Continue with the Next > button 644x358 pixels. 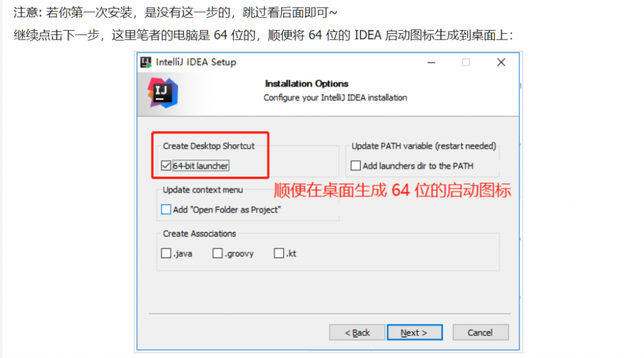(x=414, y=332)
